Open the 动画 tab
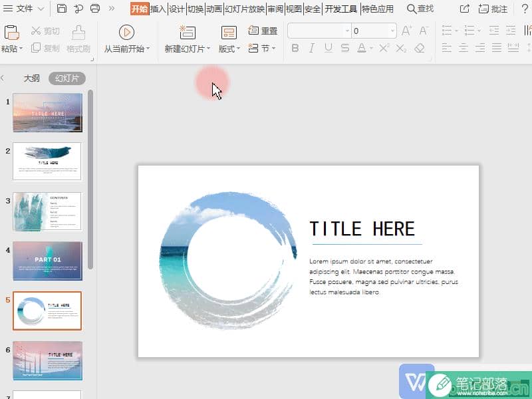The width and height of the screenshot is (532, 399). pos(214,9)
